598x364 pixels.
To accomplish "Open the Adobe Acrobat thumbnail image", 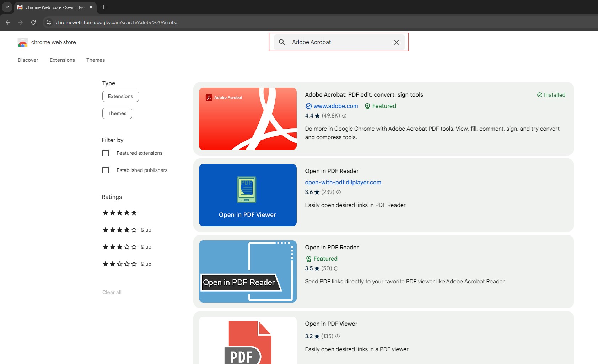I will (248, 119).
